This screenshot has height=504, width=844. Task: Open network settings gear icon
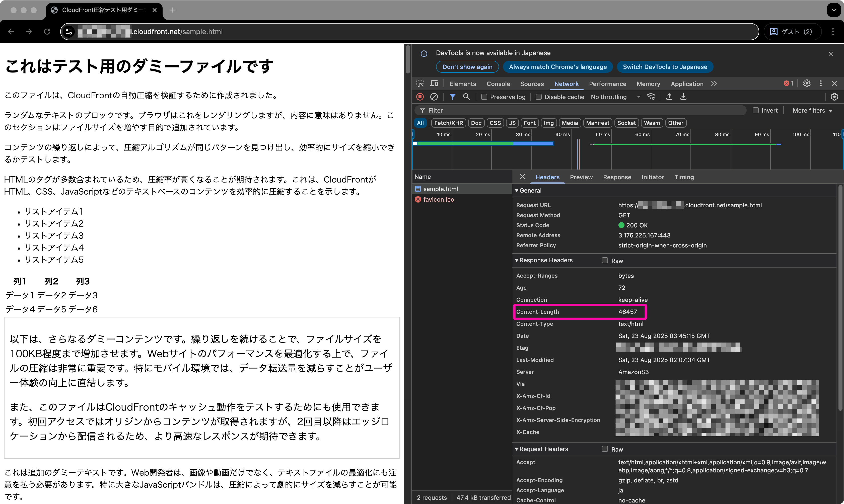pyautogui.click(x=834, y=97)
